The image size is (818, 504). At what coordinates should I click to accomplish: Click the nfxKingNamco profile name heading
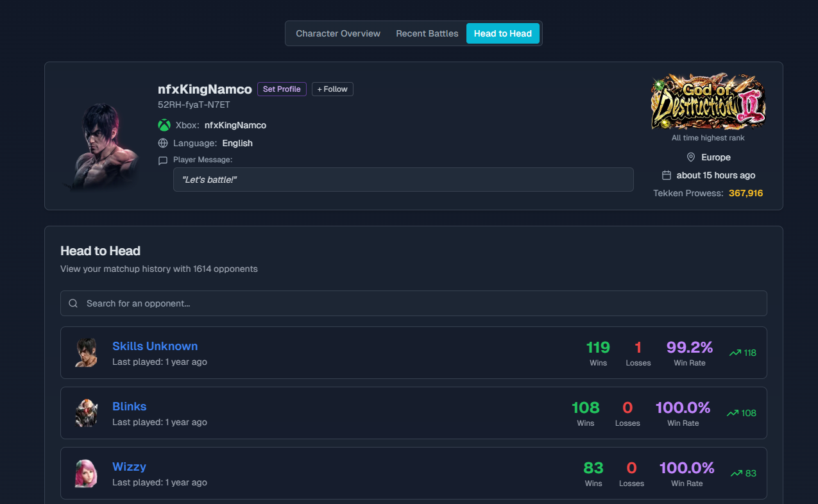205,89
